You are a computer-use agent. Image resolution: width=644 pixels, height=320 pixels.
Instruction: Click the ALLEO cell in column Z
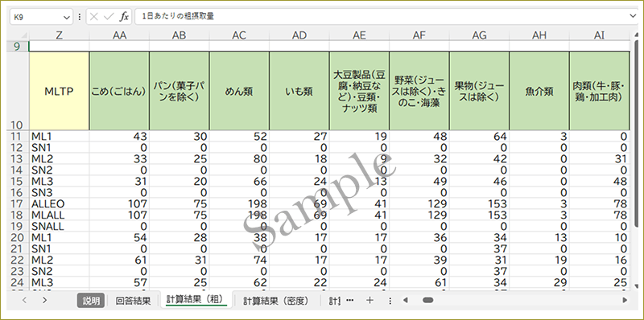(x=59, y=203)
